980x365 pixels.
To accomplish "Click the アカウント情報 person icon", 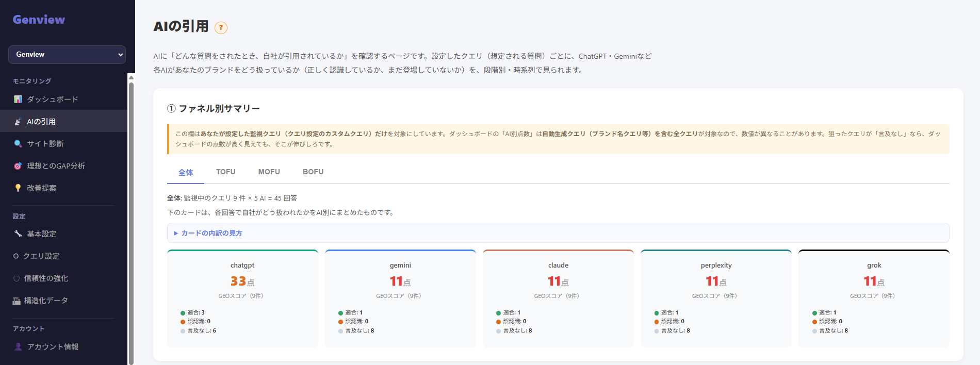I will tap(18, 347).
